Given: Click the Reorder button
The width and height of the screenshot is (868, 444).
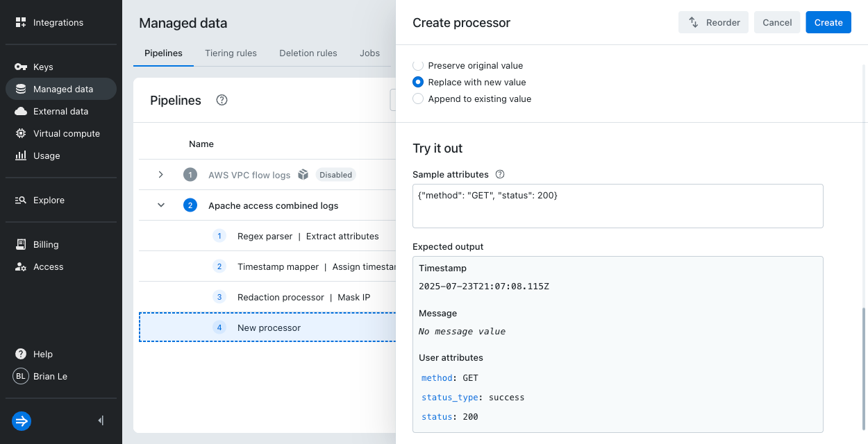Looking at the screenshot, I should [713, 22].
